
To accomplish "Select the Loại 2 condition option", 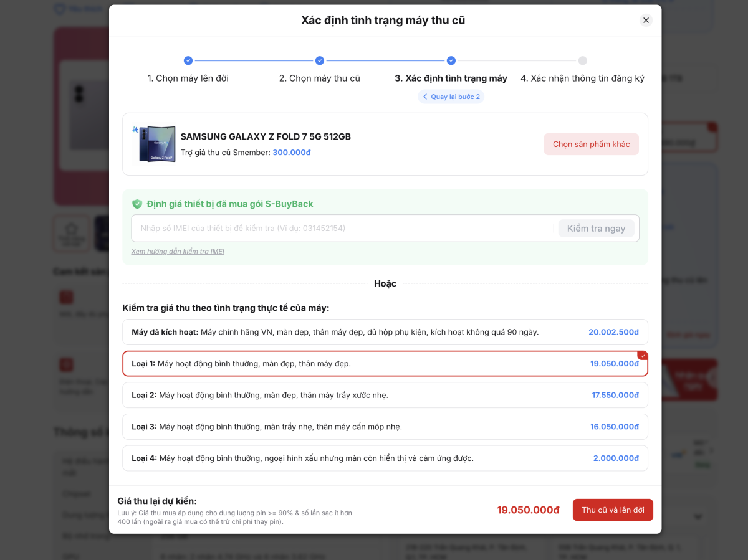I will [385, 395].
